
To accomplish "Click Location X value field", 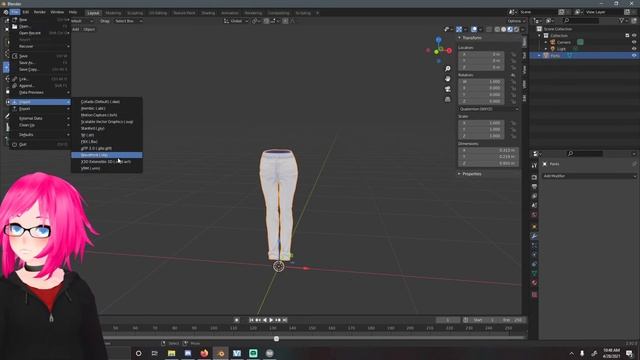I will tap(481, 54).
